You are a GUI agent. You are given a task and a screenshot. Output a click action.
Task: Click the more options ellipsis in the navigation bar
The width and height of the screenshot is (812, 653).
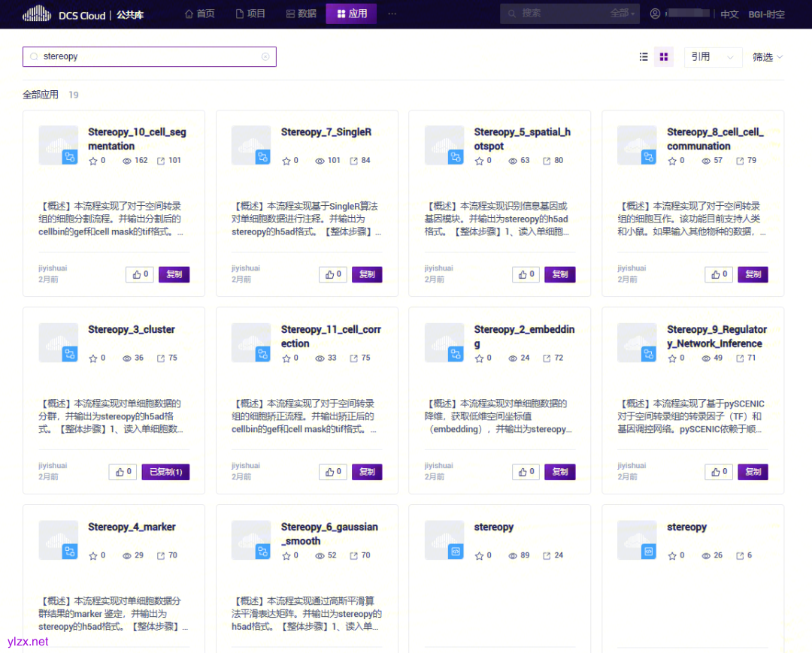click(x=392, y=14)
